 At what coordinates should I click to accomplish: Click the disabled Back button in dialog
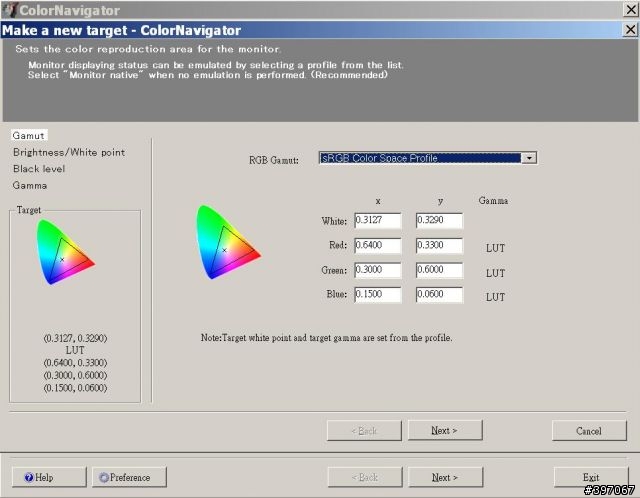pyautogui.click(x=364, y=431)
